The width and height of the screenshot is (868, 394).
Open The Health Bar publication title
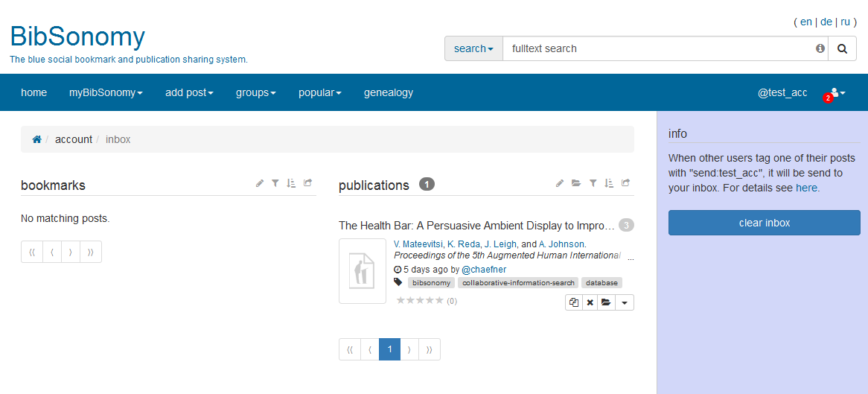coord(476,226)
